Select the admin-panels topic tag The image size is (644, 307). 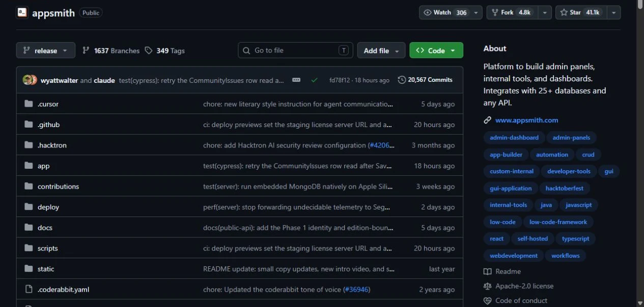tap(572, 138)
